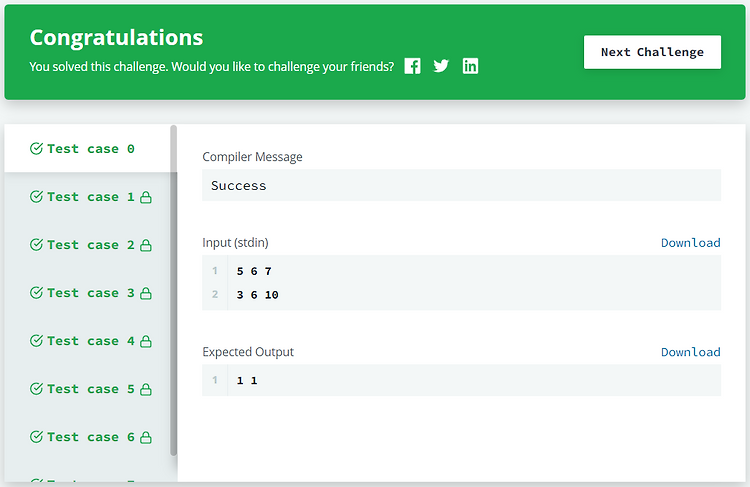This screenshot has height=487, width=750.
Task: Click input line '5 6 7'
Action: coord(254,271)
